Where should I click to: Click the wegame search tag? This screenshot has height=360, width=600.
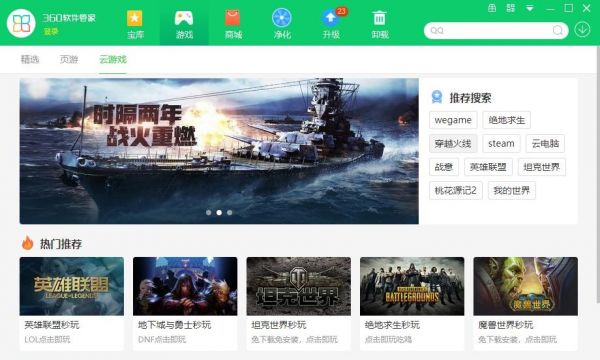453,120
